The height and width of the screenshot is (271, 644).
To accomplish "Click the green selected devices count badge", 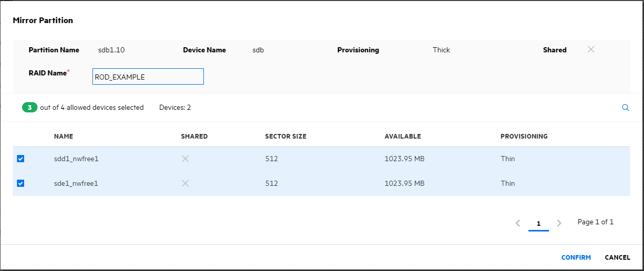I will (x=30, y=108).
